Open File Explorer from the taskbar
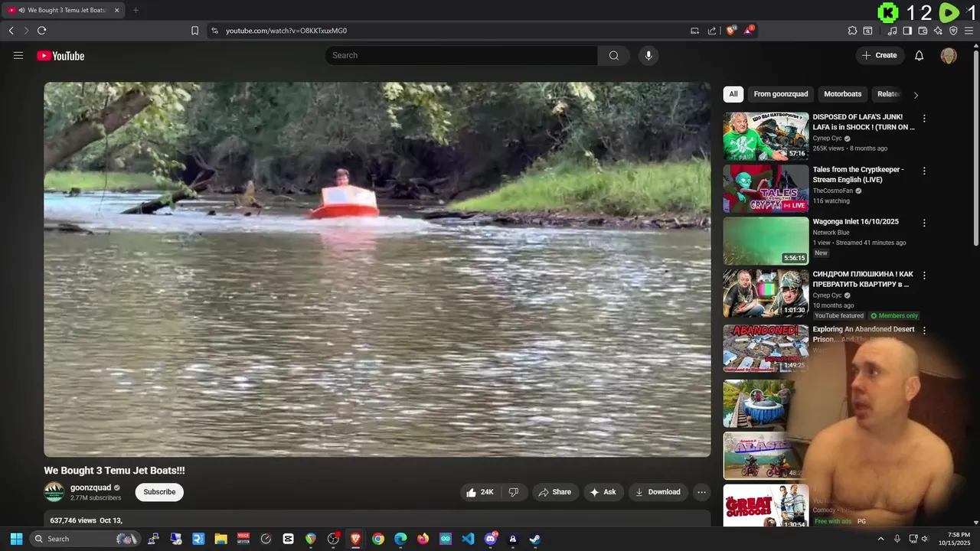980x551 pixels. pos(220,539)
